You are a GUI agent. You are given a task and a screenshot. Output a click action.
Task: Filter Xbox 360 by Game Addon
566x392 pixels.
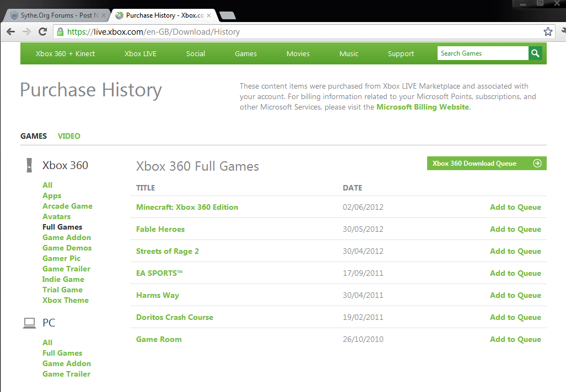67,237
